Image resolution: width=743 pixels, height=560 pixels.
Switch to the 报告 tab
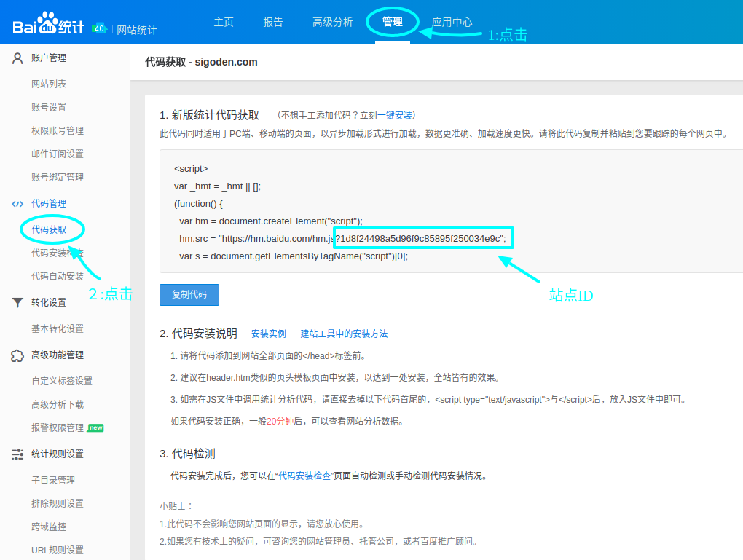273,23
